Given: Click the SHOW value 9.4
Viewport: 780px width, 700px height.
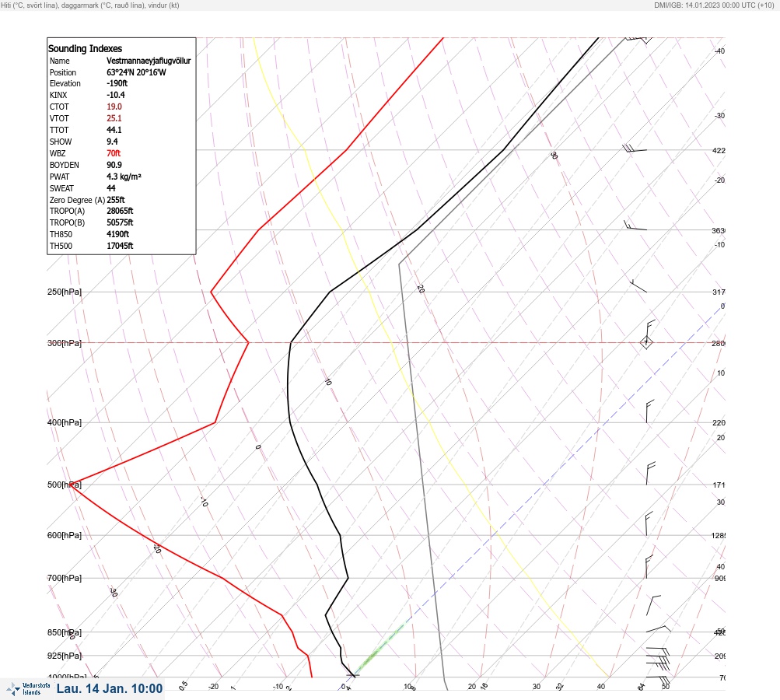Looking at the screenshot, I should 112,142.
